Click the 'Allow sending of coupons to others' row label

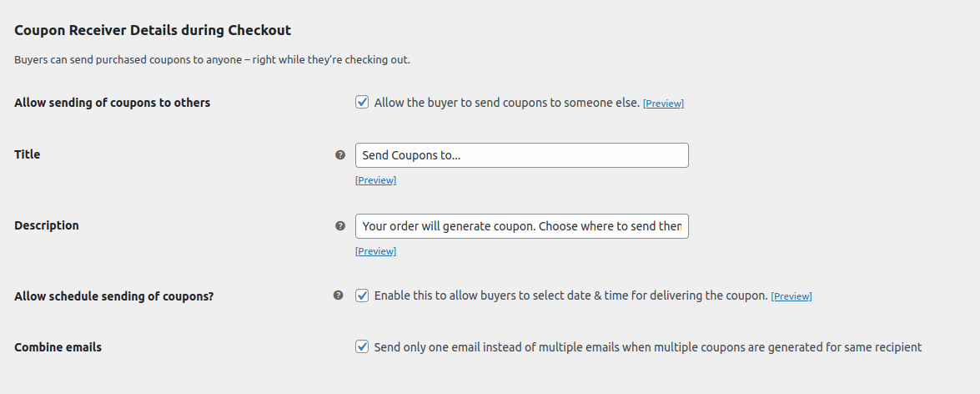point(113,103)
